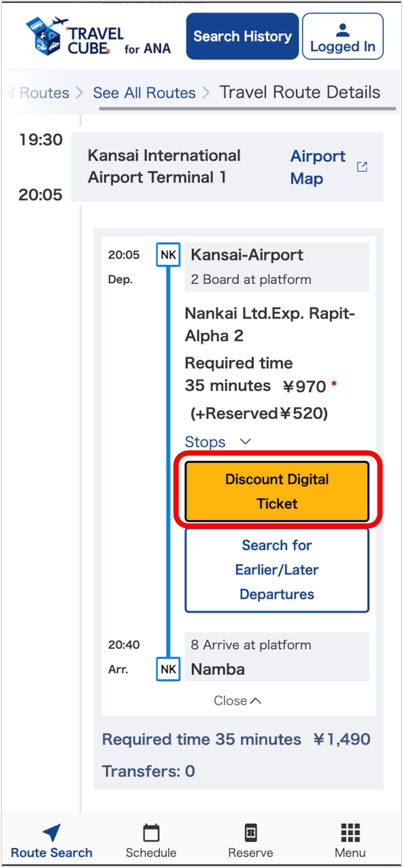Click the Travel Cube for ANA logo
Image resolution: width=403 pixels, height=868 pixels.
(98, 37)
